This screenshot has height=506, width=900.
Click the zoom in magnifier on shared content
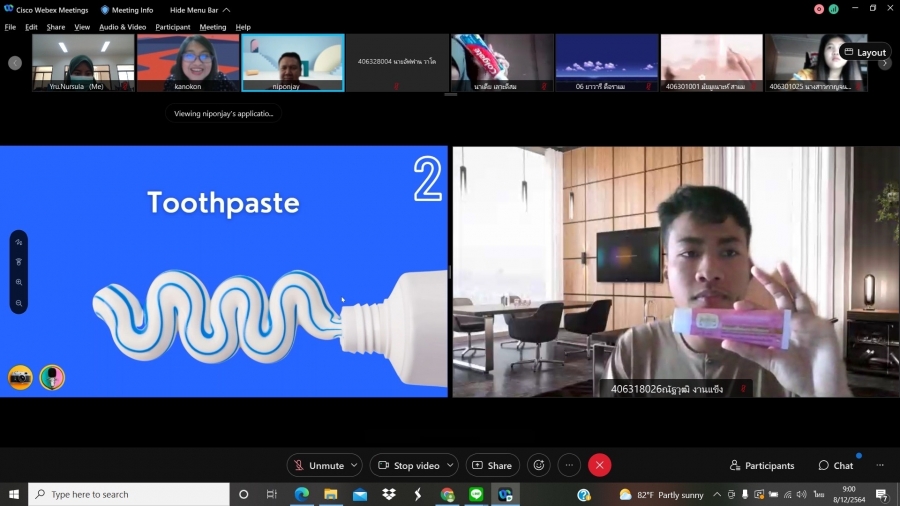pos(19,282)
